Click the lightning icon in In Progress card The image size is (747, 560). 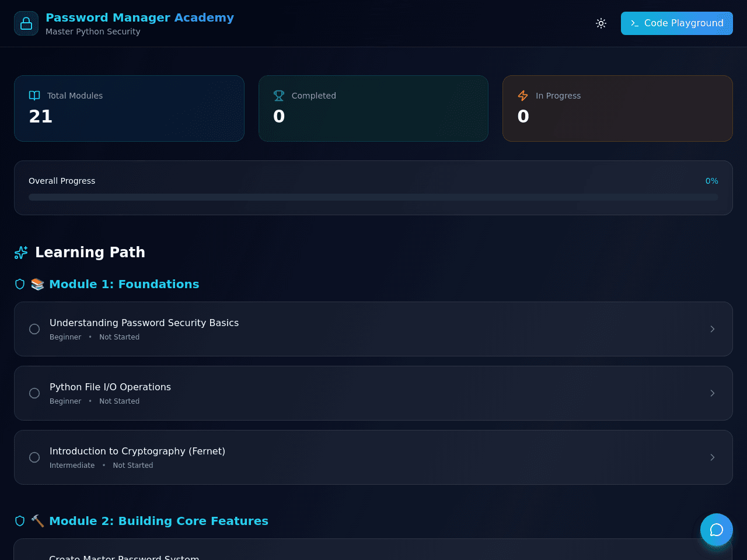point(523,96)
